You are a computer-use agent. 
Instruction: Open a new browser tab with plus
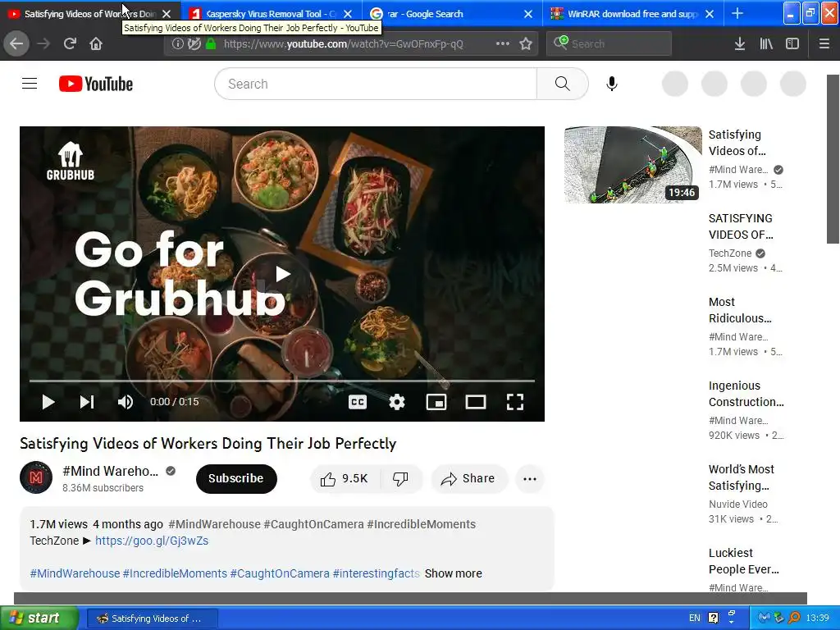(737, 13)
